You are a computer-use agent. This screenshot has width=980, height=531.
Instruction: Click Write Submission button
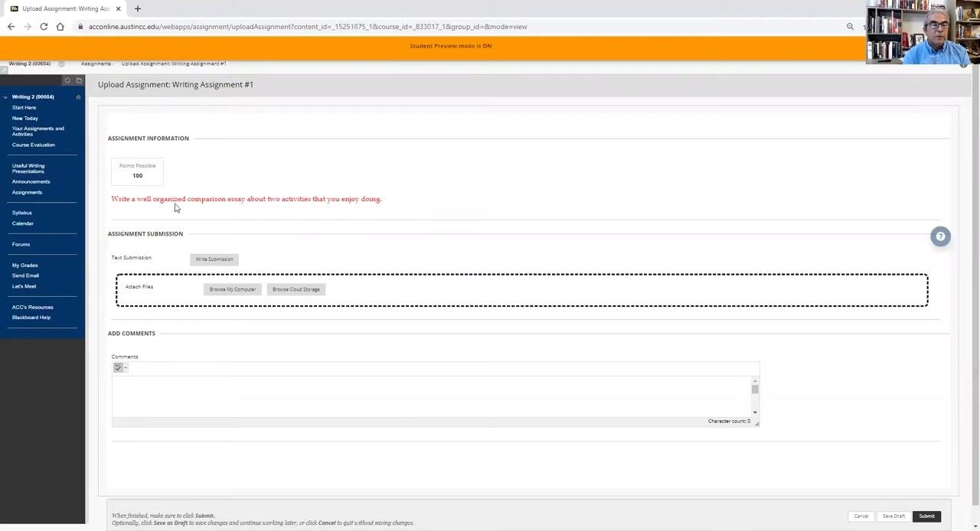pos(214,259)
